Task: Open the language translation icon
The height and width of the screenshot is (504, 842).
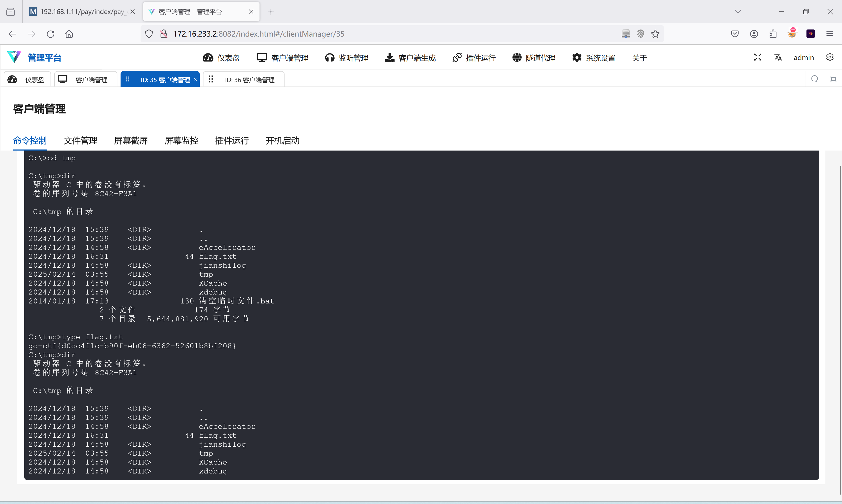Action: [x=778, y=57]
